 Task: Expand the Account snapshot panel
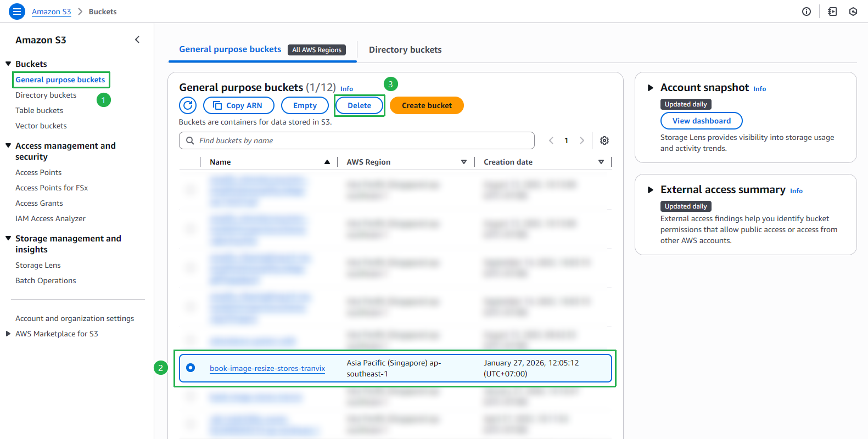click(651, 88)
